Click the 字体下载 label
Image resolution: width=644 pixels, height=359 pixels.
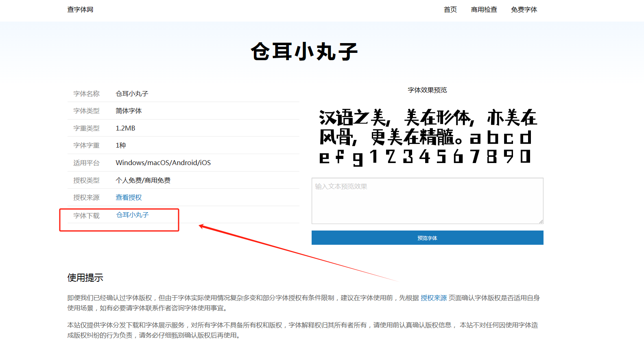(86, 216)
